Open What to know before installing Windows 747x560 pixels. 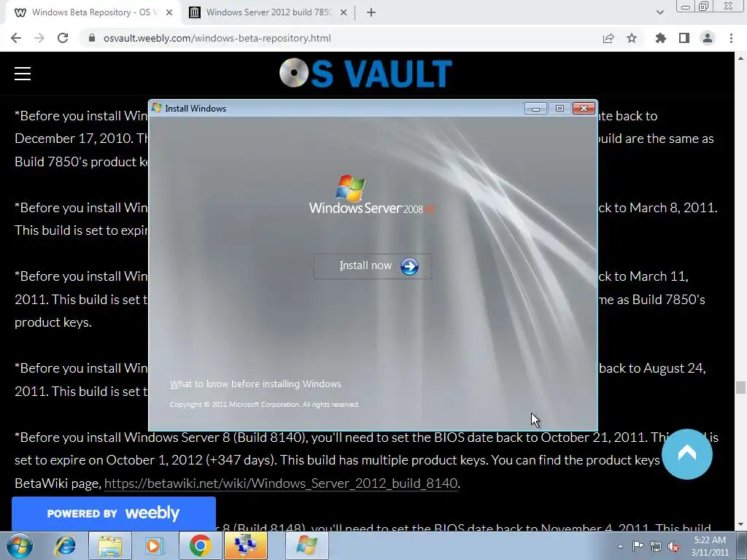[x=255, y=384]
